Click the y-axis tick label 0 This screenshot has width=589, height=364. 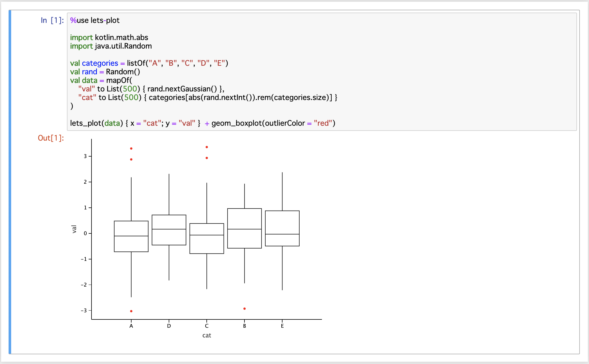pos(85,233)
